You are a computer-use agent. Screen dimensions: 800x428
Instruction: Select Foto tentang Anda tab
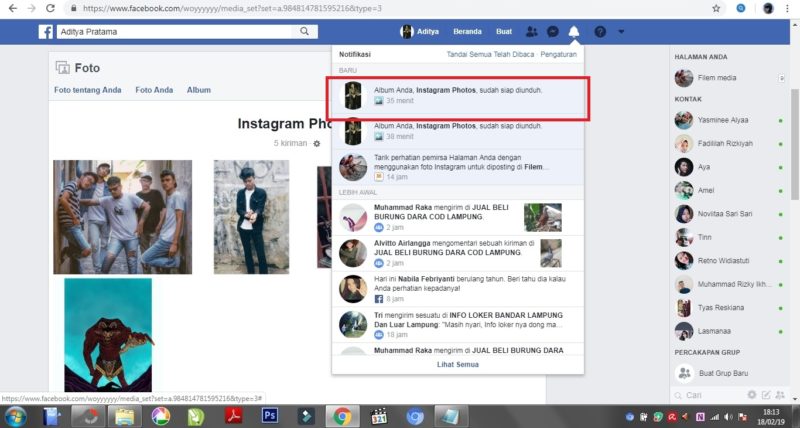click(88, 90)
